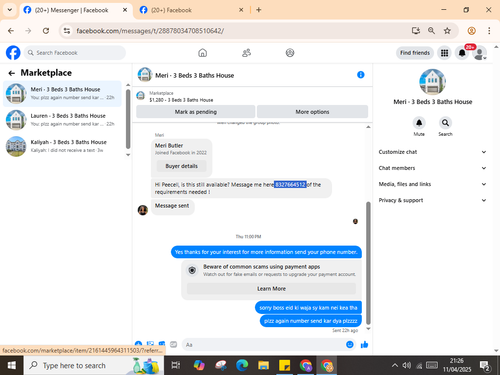This screenshot has width=500, height=375.
Task: Open the emoji picker in message box
Action: click(350, 345)
